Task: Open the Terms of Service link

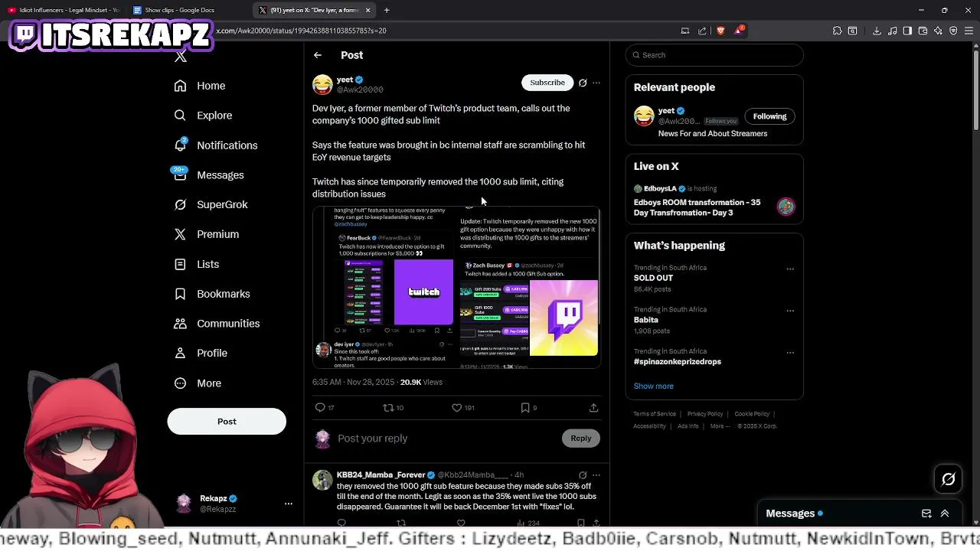Action: pos(655,414)
